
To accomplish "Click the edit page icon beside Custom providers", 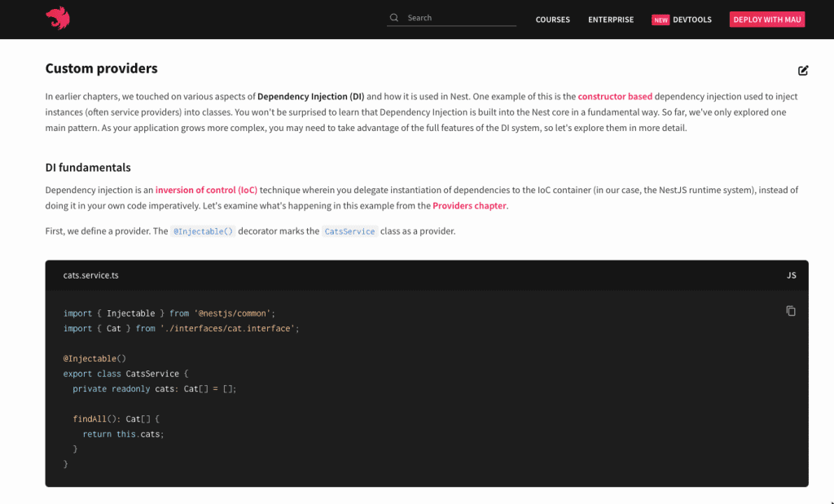I will click(802, 70).
